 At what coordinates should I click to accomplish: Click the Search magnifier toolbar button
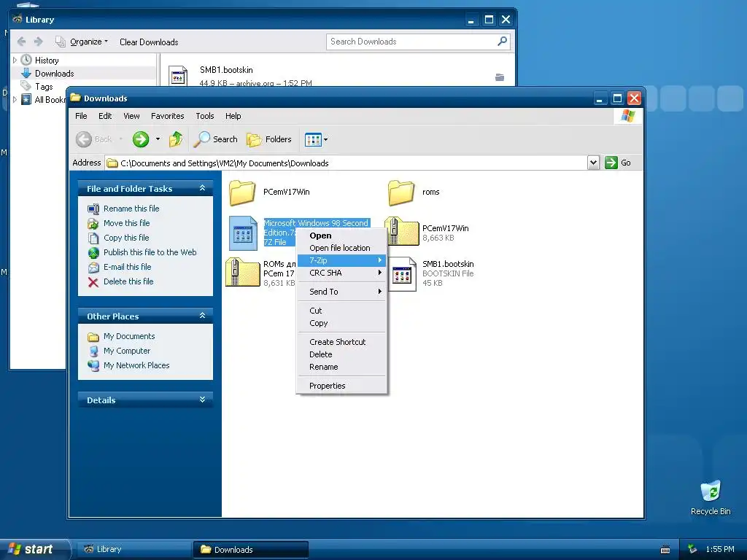pyautogui.click(x=215, y=139)
